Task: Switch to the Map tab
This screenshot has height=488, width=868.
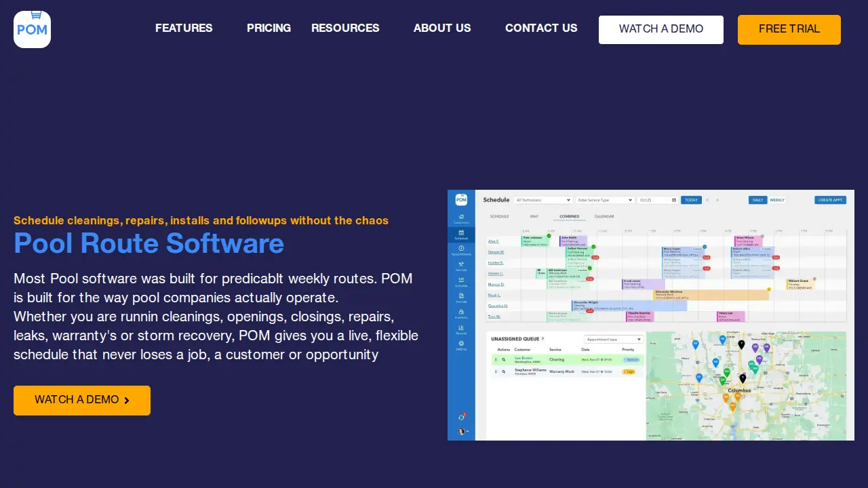Action: click(534, 216)
